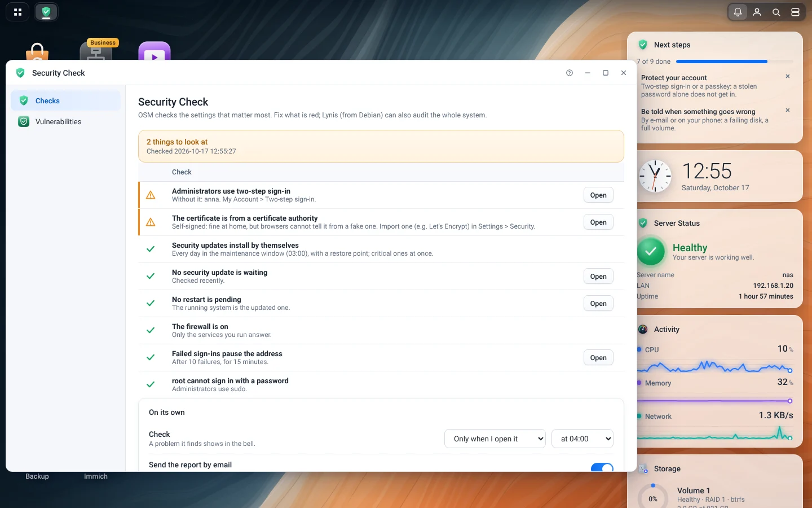Screen dimensions: 812x508
Task: Click Open for the certificate authority check
Action: tap(598, 222)
